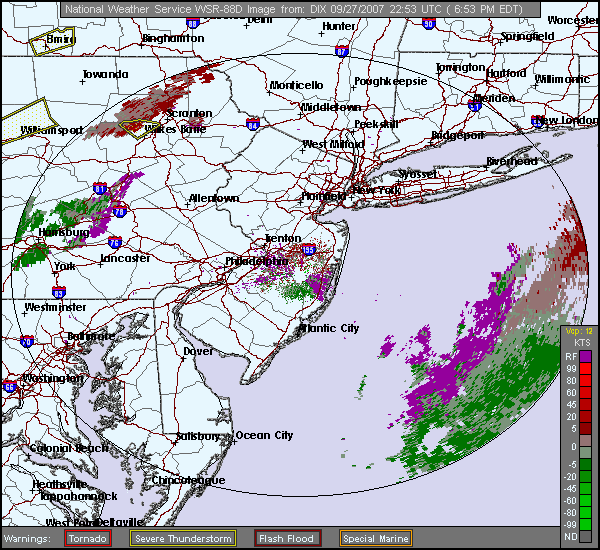The width and height of the screenshot is (600, 550).
Task: Click the yellow warning polygon at Elmira
Action: (53, 41)
